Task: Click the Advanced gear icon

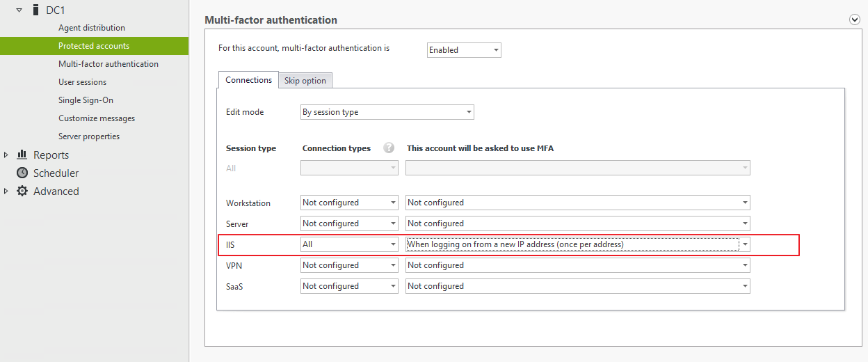Action: pyautogui.click(x=22, y=191)
